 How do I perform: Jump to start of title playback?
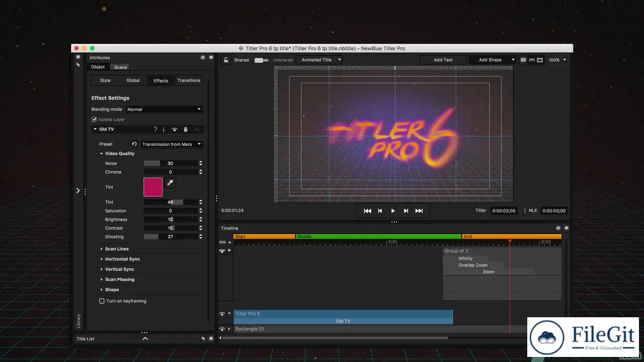[367, 211]
